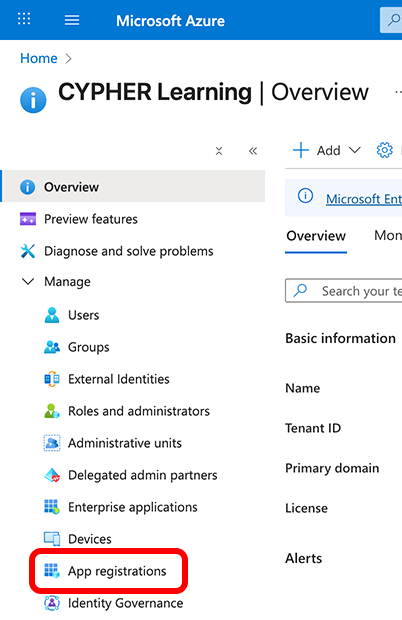The image size is (402, 620).
Task: Open Enterprise applications
Action: pyautogui.click(x=132, y=507)
